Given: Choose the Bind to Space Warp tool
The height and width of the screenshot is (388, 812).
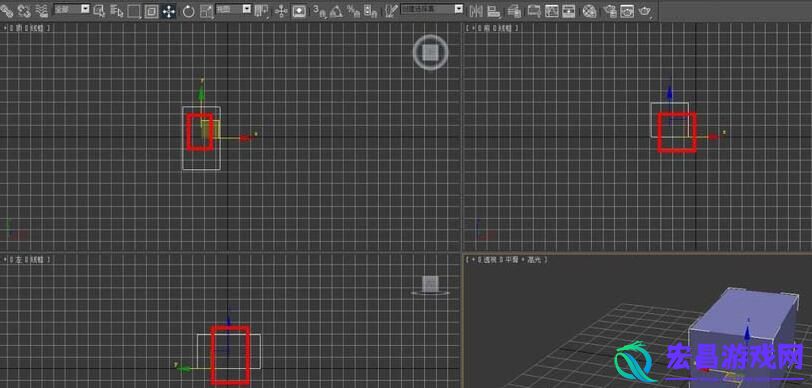Looking at the screenshot, I should click(x=41, y=10).
